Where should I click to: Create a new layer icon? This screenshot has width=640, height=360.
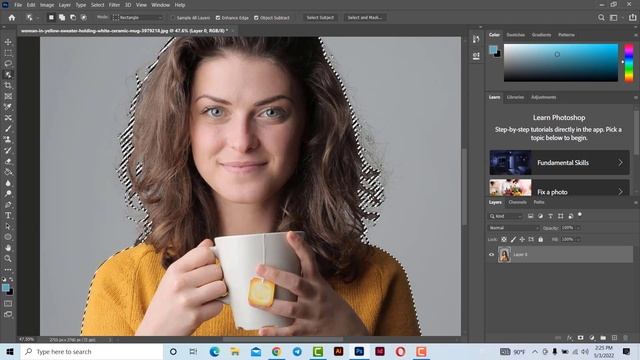[614, 338]
